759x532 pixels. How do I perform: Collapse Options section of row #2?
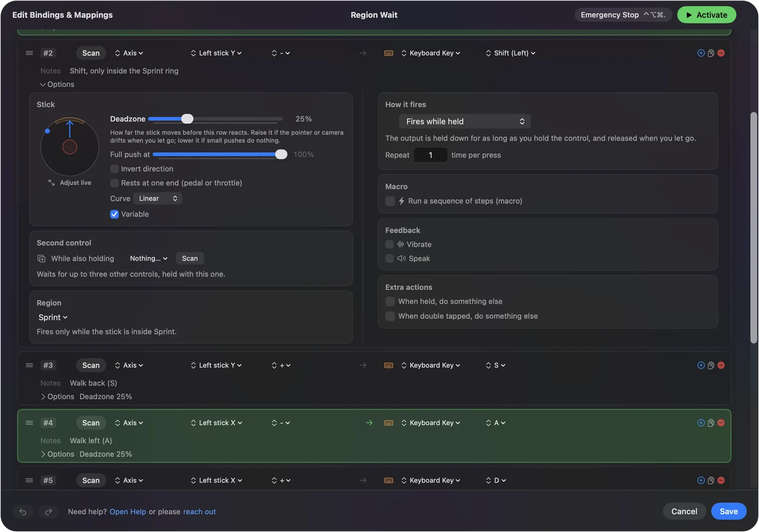57,85
